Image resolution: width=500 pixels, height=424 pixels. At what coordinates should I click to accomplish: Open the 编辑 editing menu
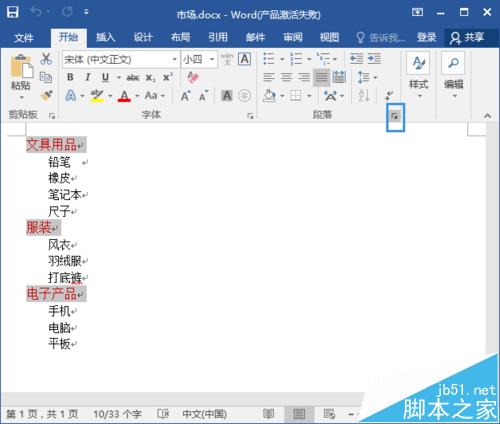[x=453, y=75]
